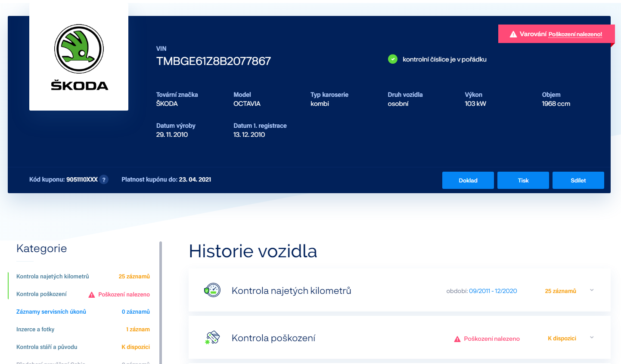Click the question mark help icon next to the coupon code
The height and width of the screenshot is (364, 621).
coord(104,180)
